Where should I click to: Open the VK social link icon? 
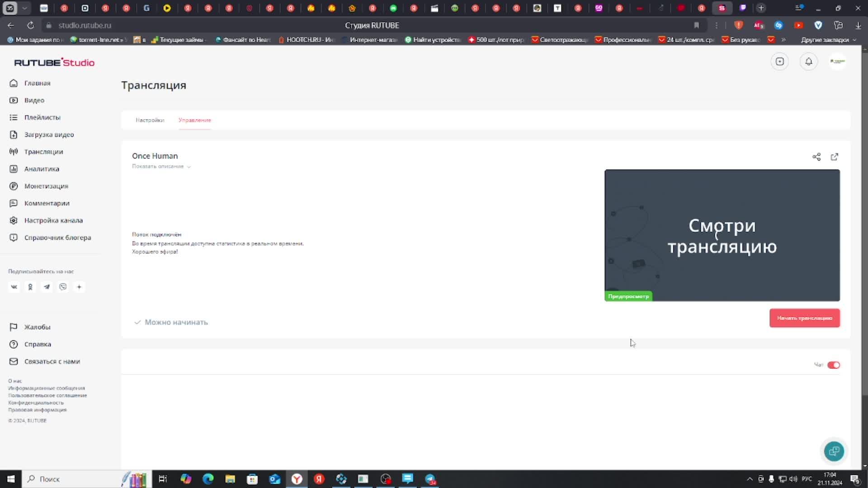pos(14,287)
